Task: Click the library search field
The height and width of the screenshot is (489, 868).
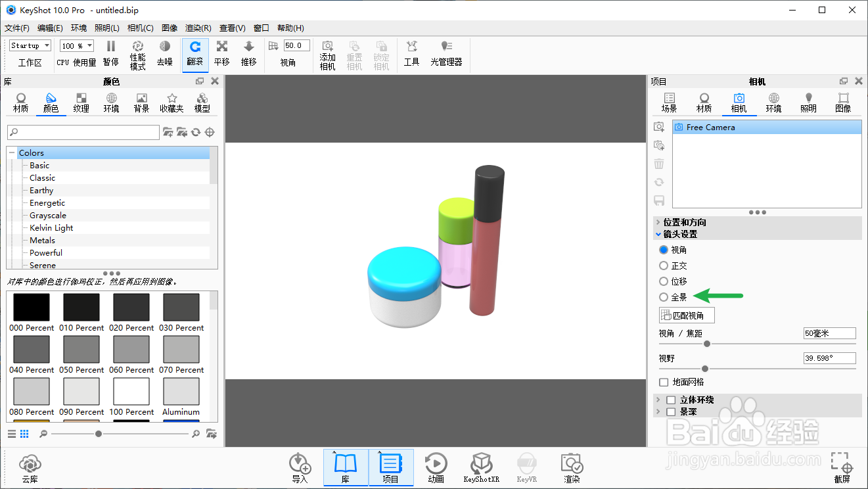Action: 83,132
